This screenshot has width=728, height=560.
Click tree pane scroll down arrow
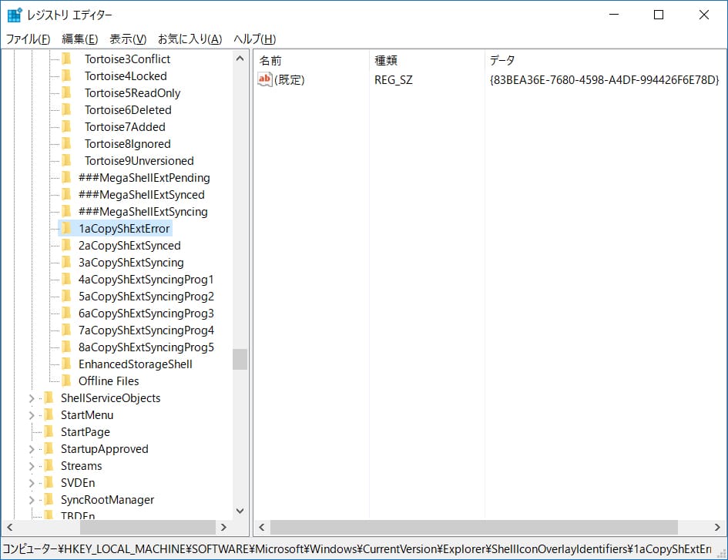pos(240,511)
